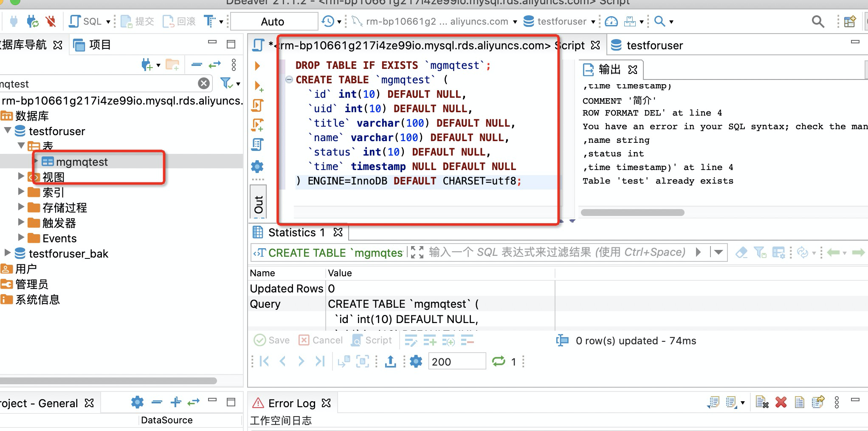Collapse testforuser database node
The width and height of the screenshot is (868, 431).
coord(7,130)
